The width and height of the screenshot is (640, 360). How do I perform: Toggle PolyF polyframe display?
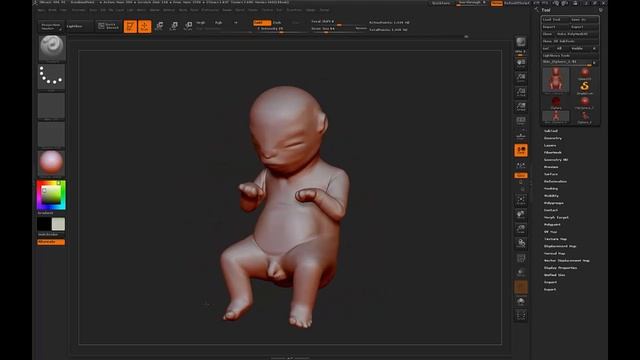click(x=521, y=258)
